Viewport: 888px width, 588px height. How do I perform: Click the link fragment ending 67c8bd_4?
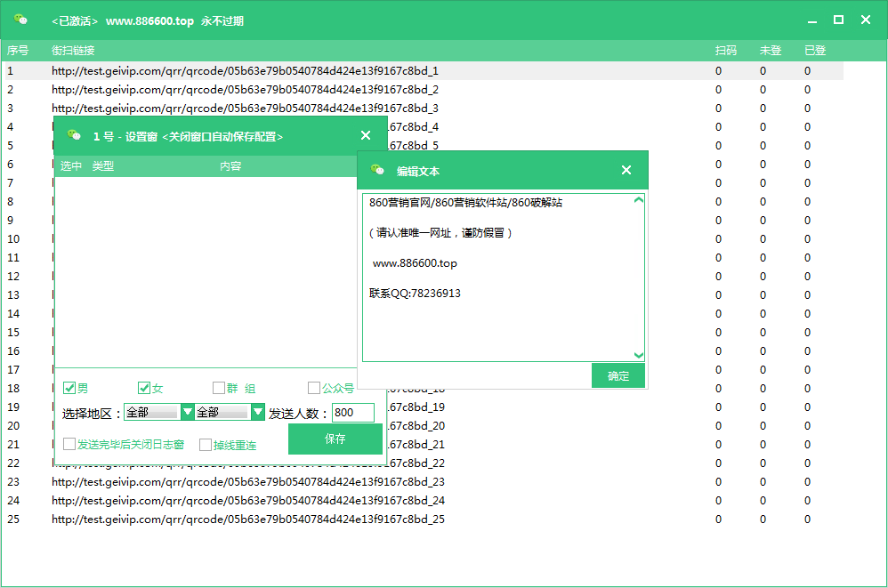pos(414,127)
